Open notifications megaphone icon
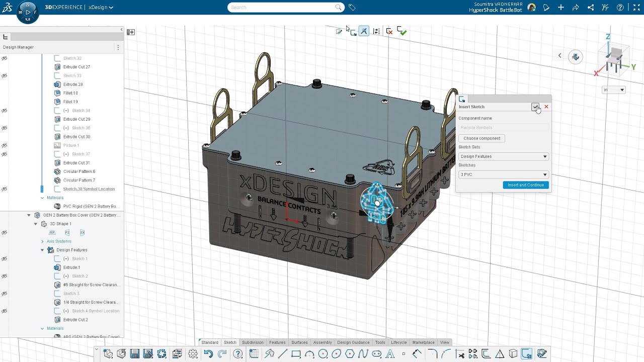 coord(546,8)
